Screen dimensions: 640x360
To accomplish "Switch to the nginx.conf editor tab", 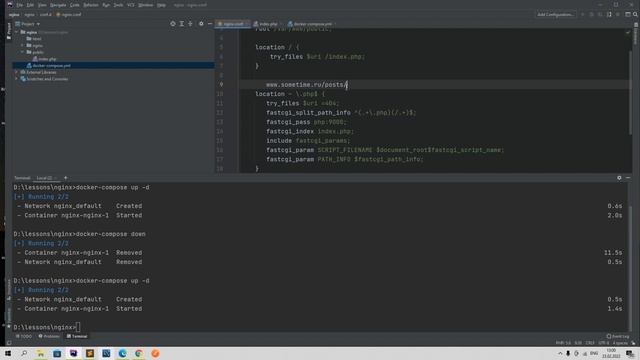I will coord(233,24).
